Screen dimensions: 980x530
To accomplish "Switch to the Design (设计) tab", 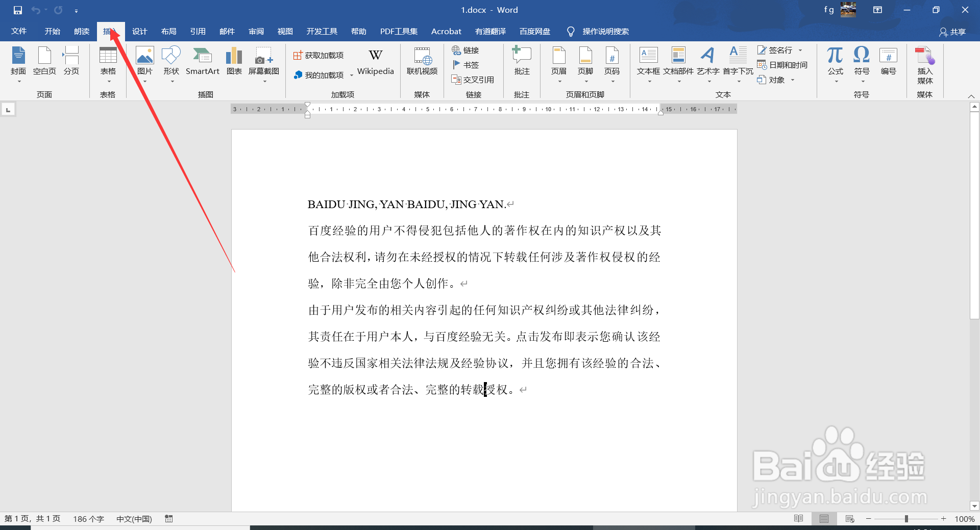I will [139, 32].
